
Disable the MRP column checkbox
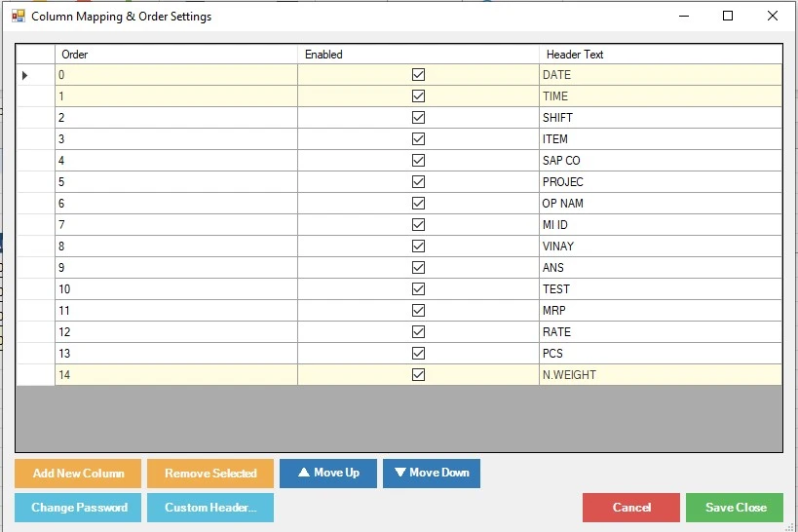point(418,311)
